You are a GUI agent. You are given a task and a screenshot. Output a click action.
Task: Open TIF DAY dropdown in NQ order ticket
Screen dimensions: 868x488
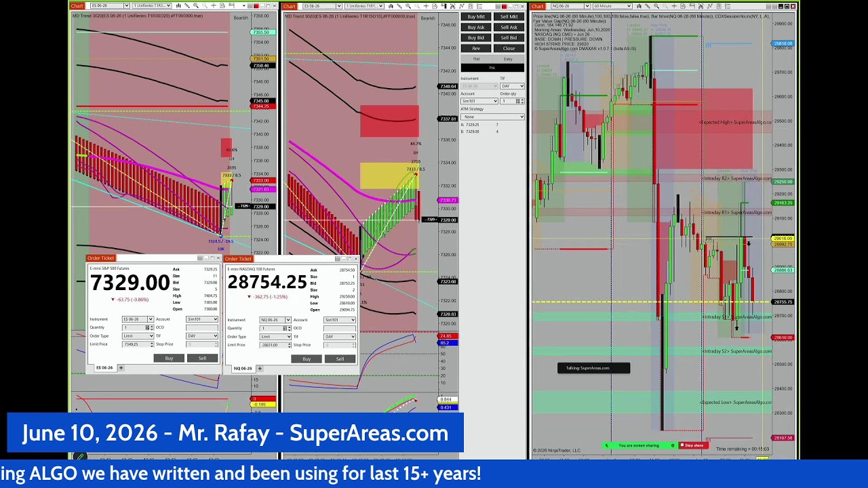(x=340, y=336)
